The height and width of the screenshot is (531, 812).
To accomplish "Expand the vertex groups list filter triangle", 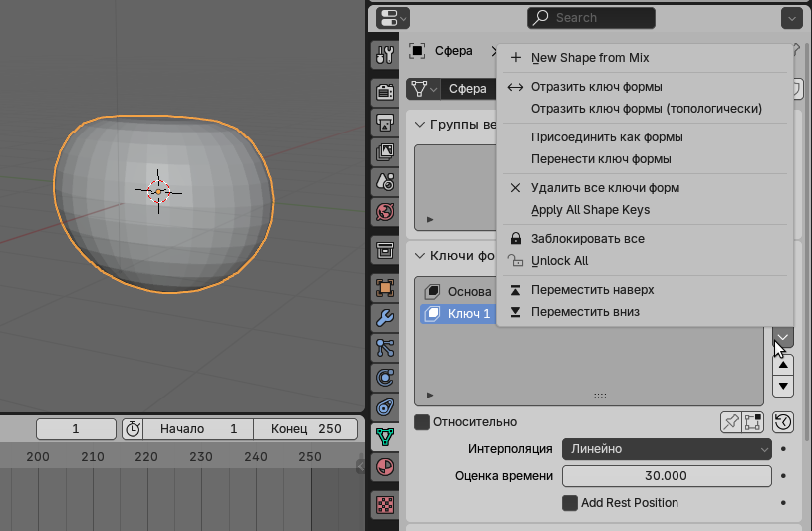I will pos(430,219).
